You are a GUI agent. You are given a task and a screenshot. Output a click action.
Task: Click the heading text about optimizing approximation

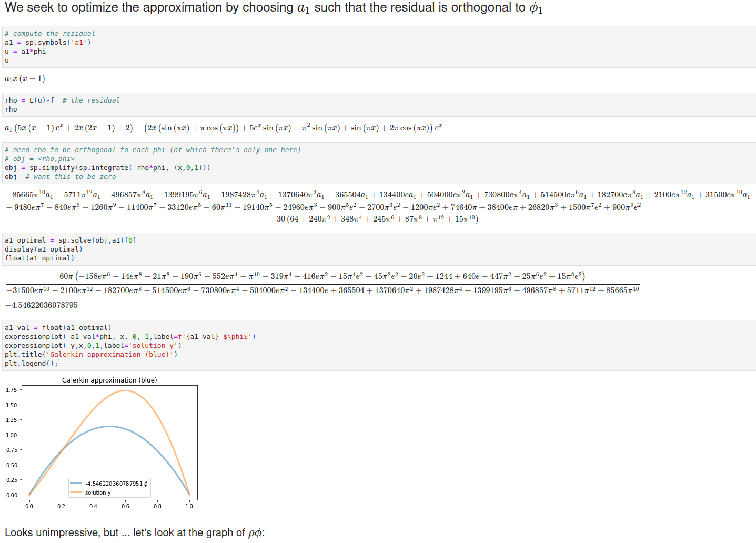click(274, 8)
